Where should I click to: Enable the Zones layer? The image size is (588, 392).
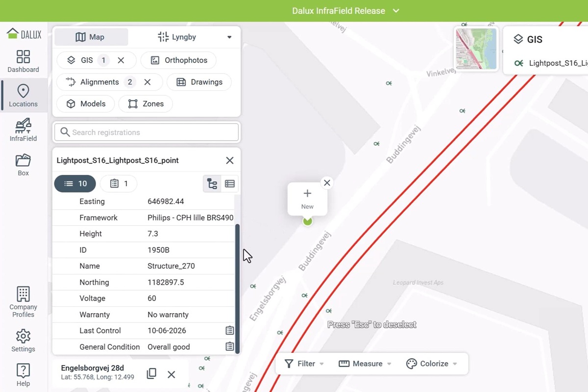(146, 104)
